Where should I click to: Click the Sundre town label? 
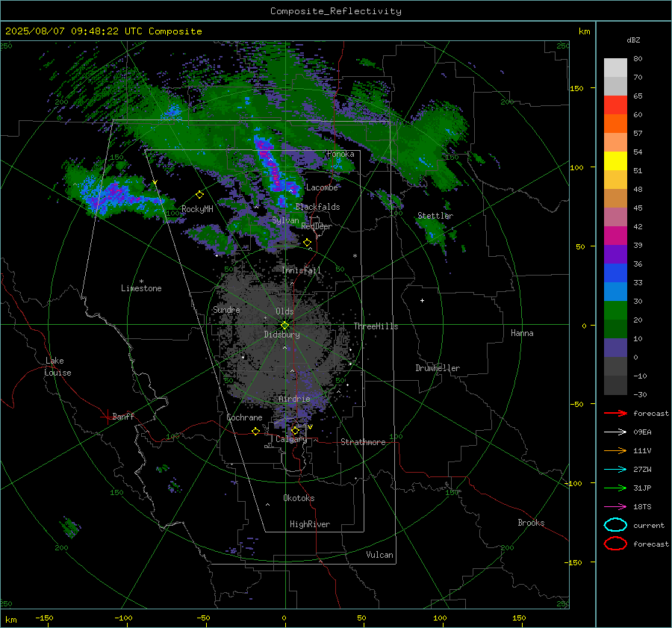pos(226,309)
